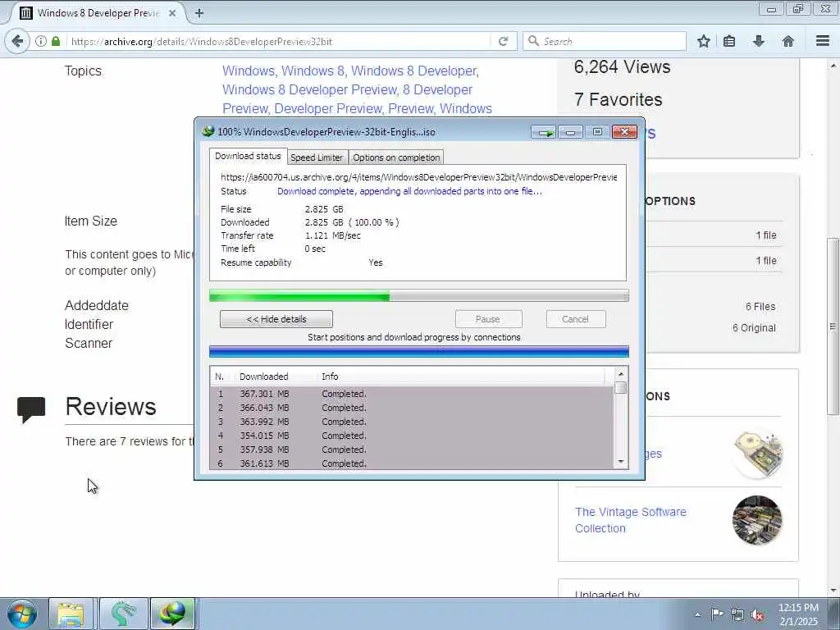
Task: Bookmark this page with the star icon
Action: click(x=704, y=41)
